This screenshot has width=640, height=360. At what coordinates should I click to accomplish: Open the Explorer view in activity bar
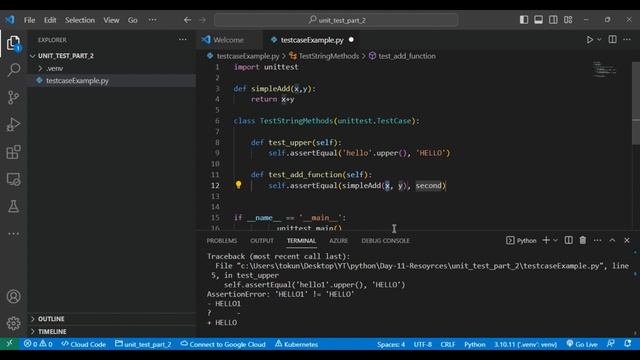[13, 43]
